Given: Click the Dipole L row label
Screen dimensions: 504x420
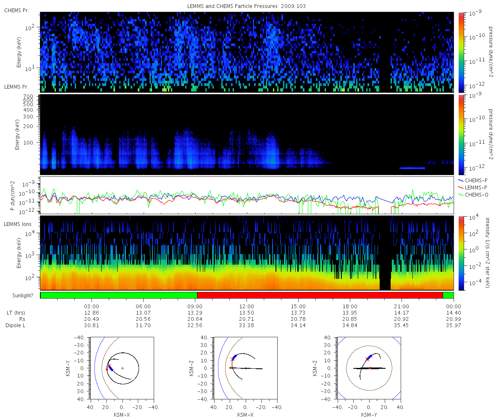Looking at the screenshot, I should tap(16, 325).
